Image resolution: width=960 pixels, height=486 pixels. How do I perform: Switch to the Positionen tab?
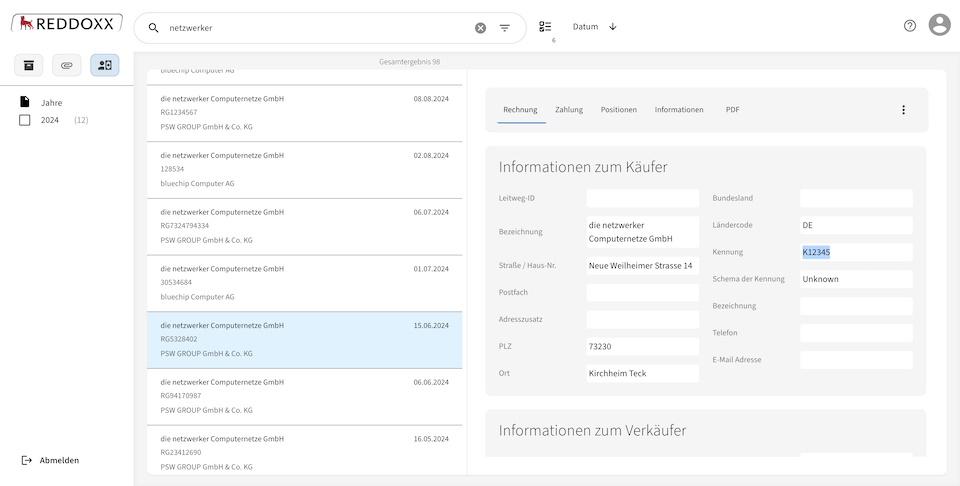coord(618,110)
